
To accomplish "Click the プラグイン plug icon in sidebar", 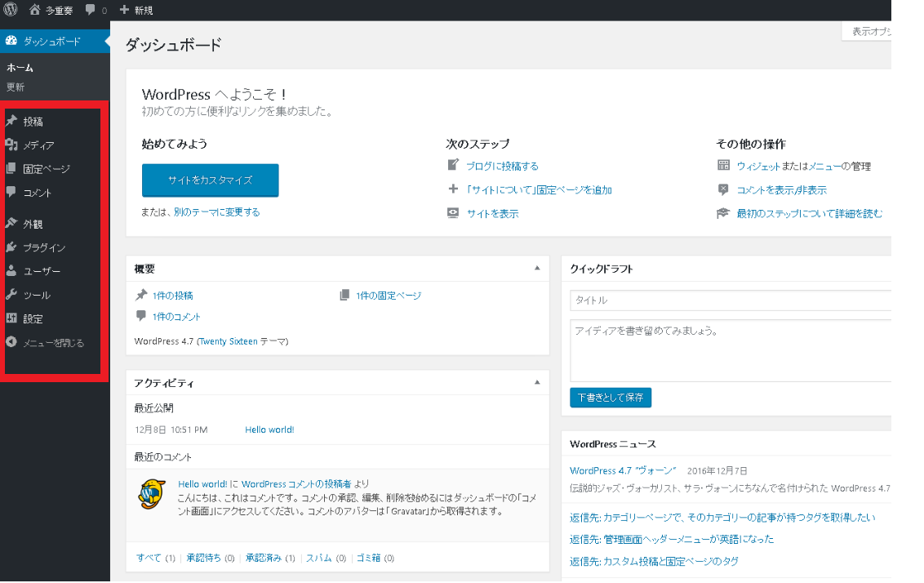I will [11, 247].
